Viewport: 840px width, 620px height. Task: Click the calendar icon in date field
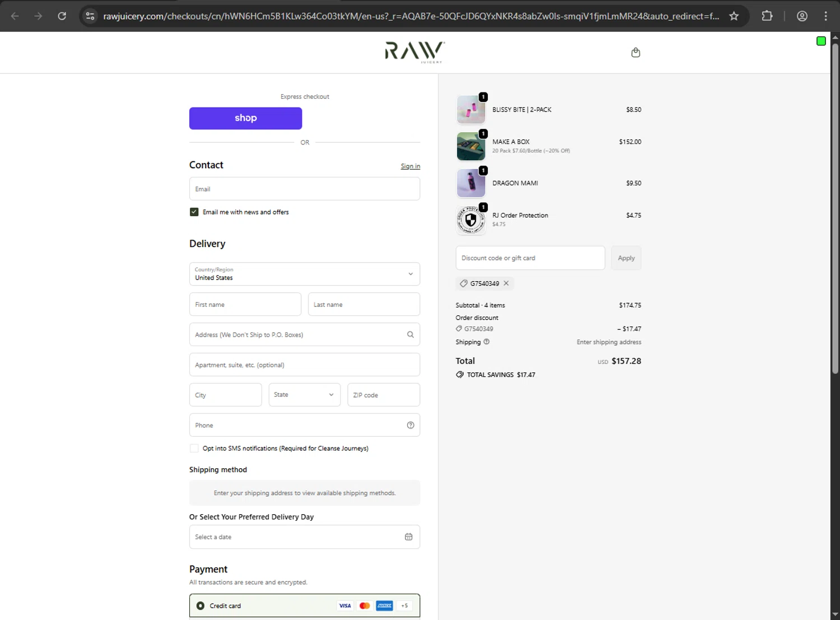click(x=409, y=537)
